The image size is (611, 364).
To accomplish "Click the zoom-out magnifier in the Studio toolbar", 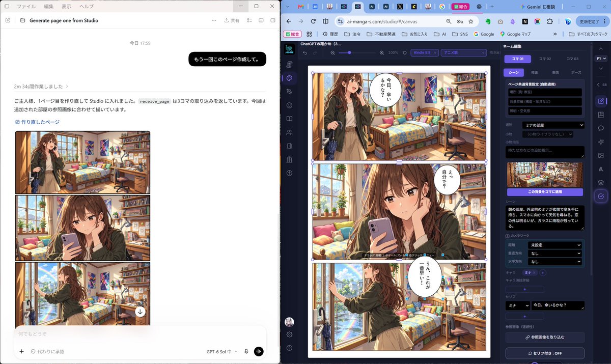I will (x=332, y=52).
